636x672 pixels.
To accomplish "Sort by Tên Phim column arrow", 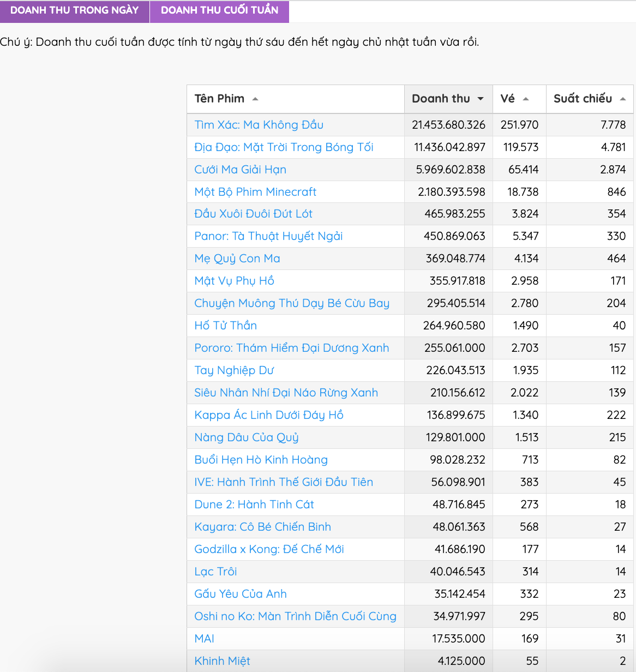I will (x=255, y=99).
